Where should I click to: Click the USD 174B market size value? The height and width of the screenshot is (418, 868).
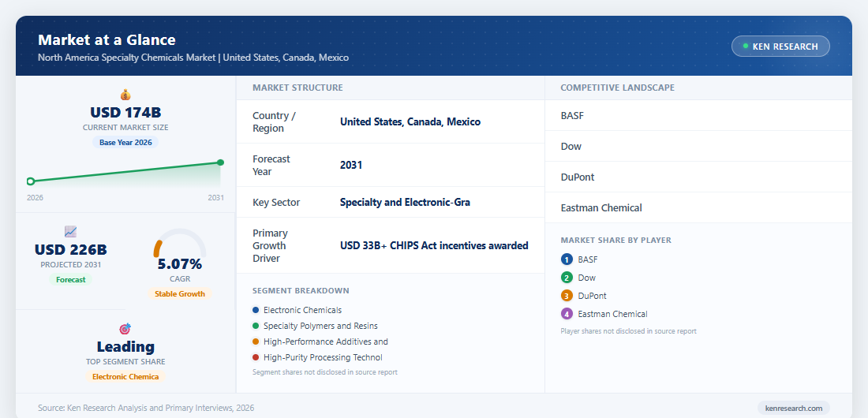click(125, 113)
